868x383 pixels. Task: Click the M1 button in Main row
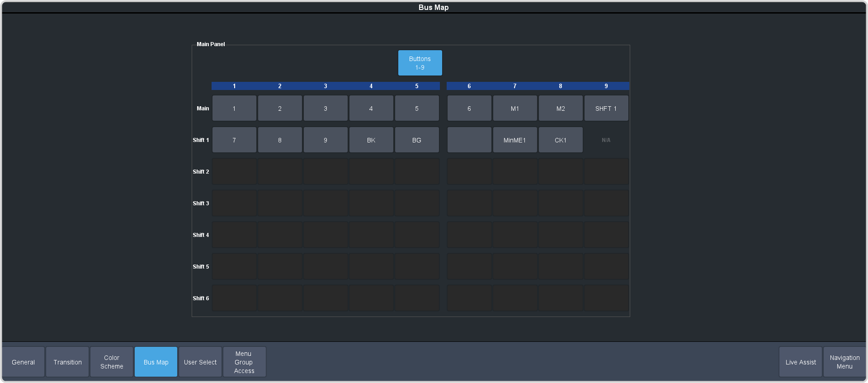click(x=515, y=109)
